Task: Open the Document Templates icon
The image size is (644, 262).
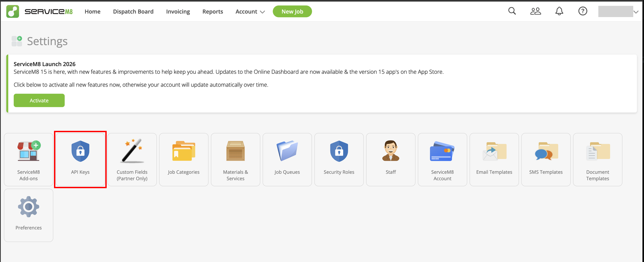Action: coord(598,151)
